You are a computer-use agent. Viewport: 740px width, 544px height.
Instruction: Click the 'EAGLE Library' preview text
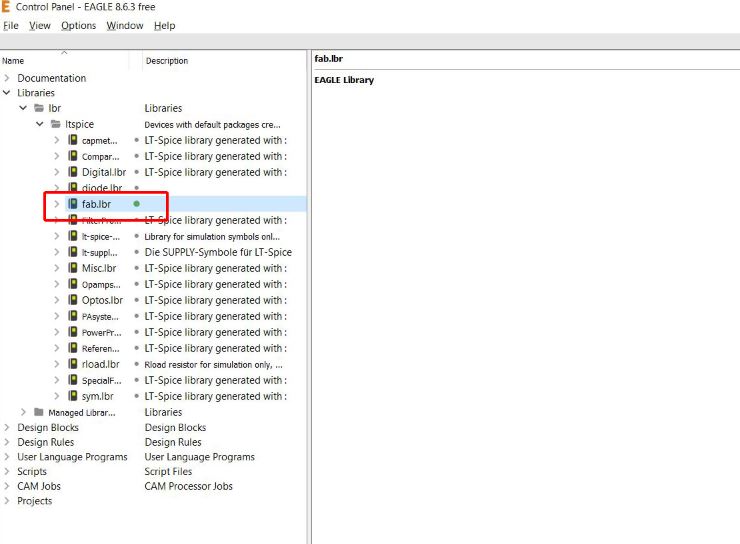pyautogui.click(x=344, y=80)
